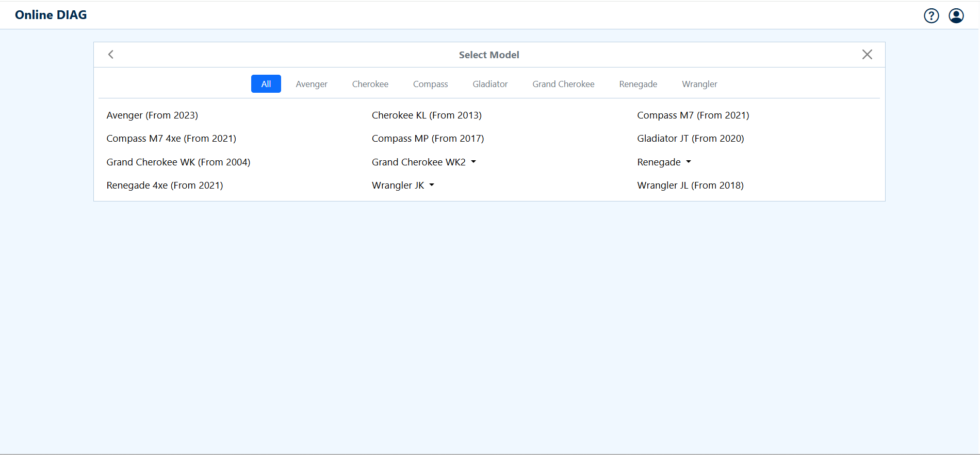This screenshot has width=980, height=455.
Task: Close the Select Model dialog
Action: click(x=867, y=55)
